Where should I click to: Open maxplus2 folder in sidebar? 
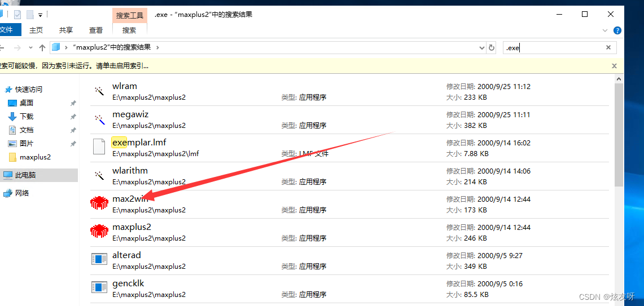(35, 157)
